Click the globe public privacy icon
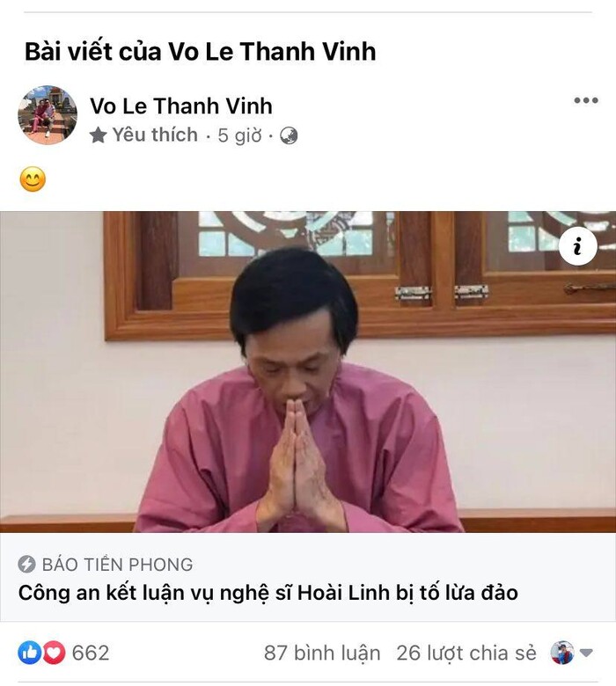This screenshot has height=686, width=616. pyautogui.click(x=289, y=135)
